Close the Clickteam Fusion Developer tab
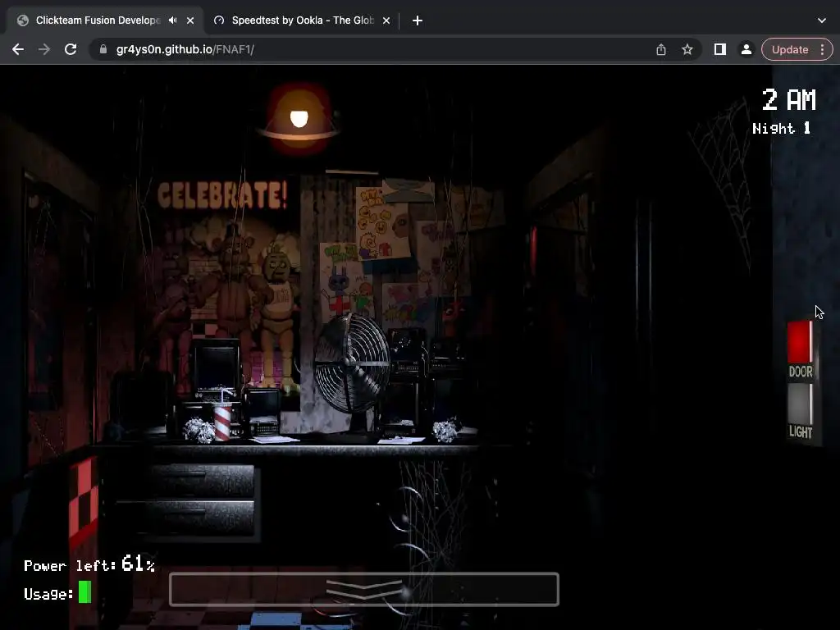This screenshot has height=630, width=840. tap(190, 21)
